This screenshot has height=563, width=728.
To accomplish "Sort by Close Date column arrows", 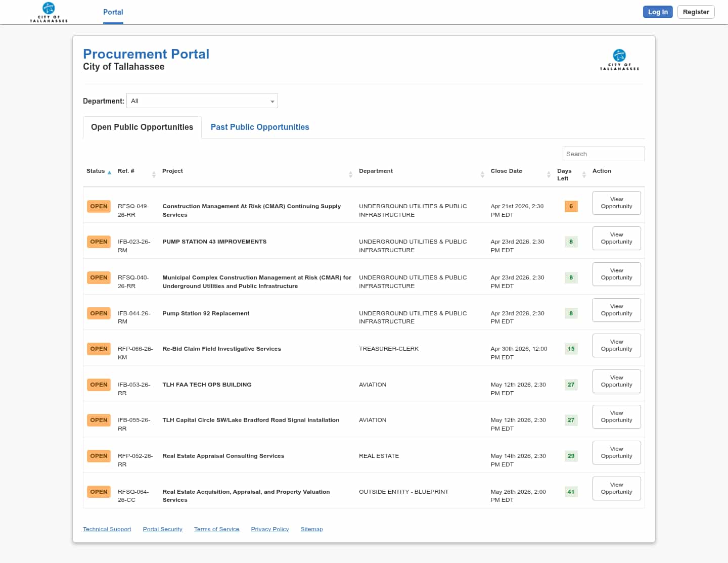I will click(549, 174).
